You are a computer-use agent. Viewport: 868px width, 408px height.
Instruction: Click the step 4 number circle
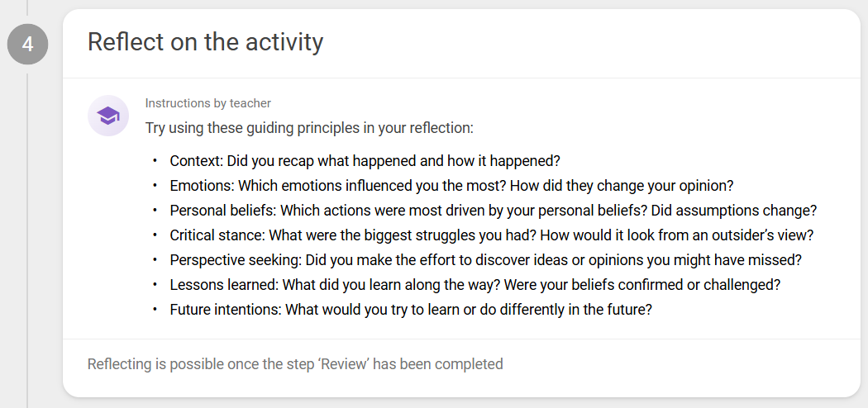pos(27,44)
